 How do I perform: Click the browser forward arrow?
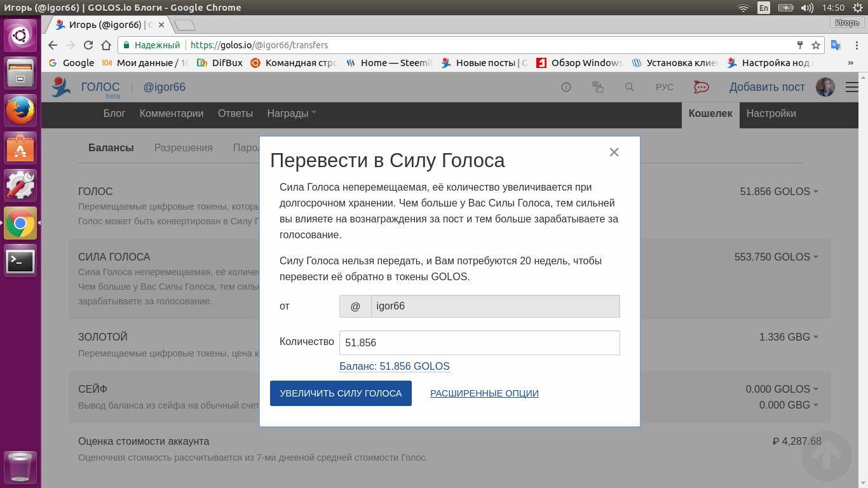(71, 45)
